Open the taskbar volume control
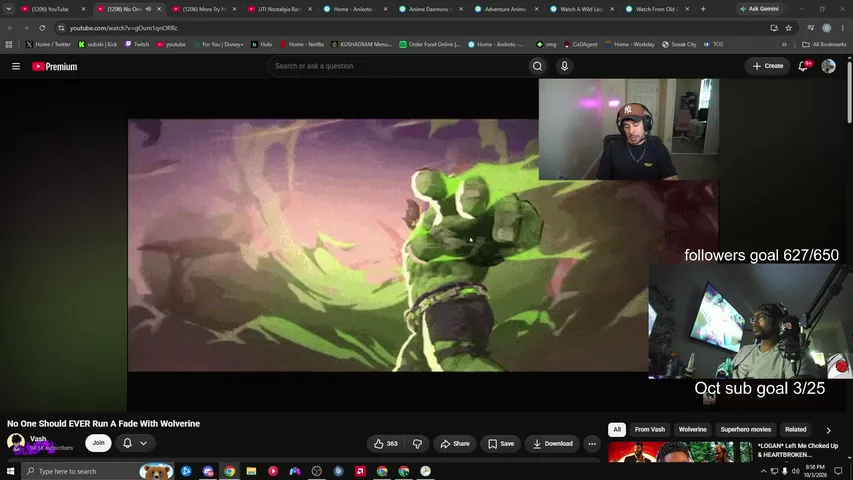The width and height of the screenshot is (853, 480). (796, 471)
